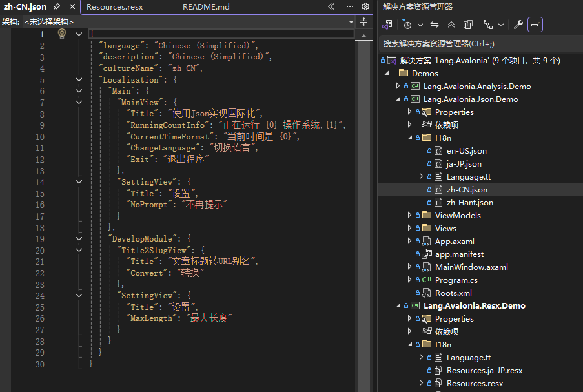
Task: Collapse the I18n folder under Lang.Avalonia.Json.Demo
Action: pos(409,137)
